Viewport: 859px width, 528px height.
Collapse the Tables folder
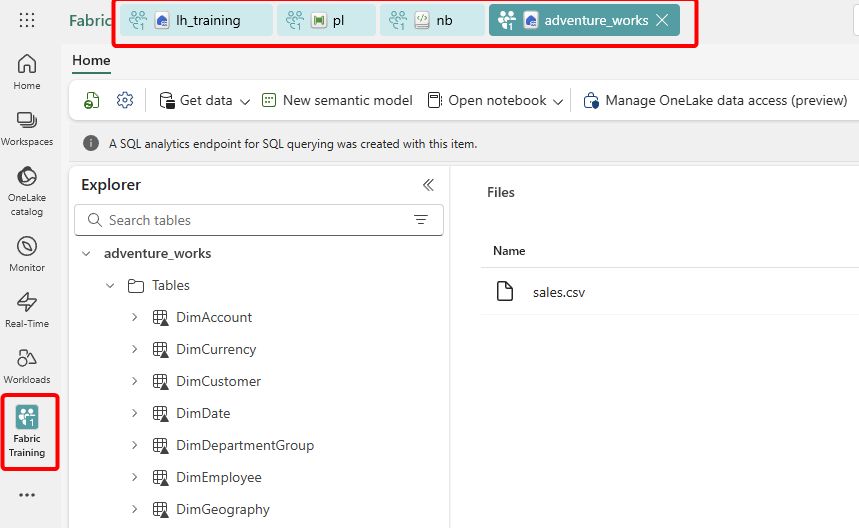110,285
